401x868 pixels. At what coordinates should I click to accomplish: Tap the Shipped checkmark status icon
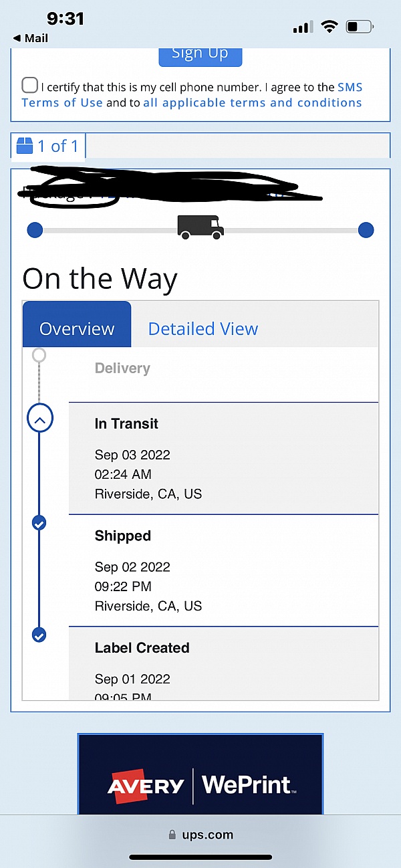click(39, 524)
